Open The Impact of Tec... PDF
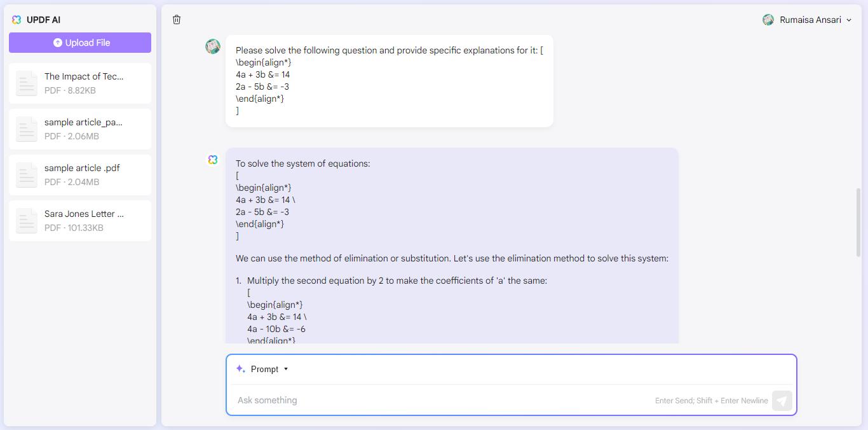The height and width of the screenshot is (430, 868). [x=80, y=83]
